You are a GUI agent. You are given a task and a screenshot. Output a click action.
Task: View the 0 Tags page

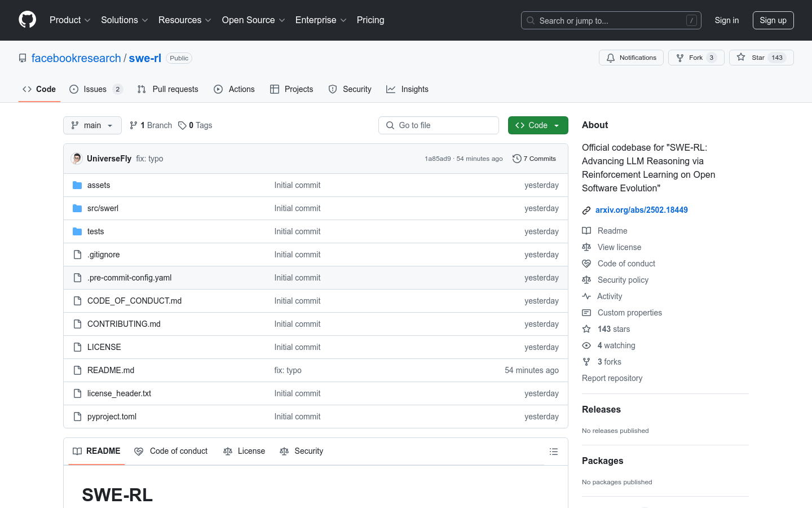195,125
